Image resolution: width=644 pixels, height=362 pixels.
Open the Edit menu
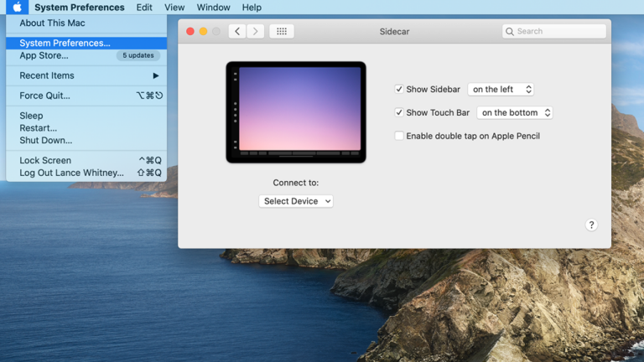[x=144, y=8]
